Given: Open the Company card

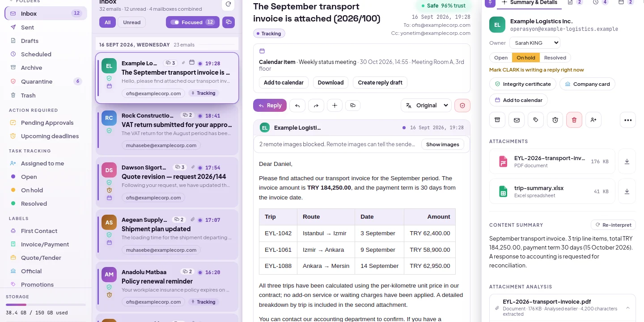Looking at the screenshot, I should pos(588,84).
